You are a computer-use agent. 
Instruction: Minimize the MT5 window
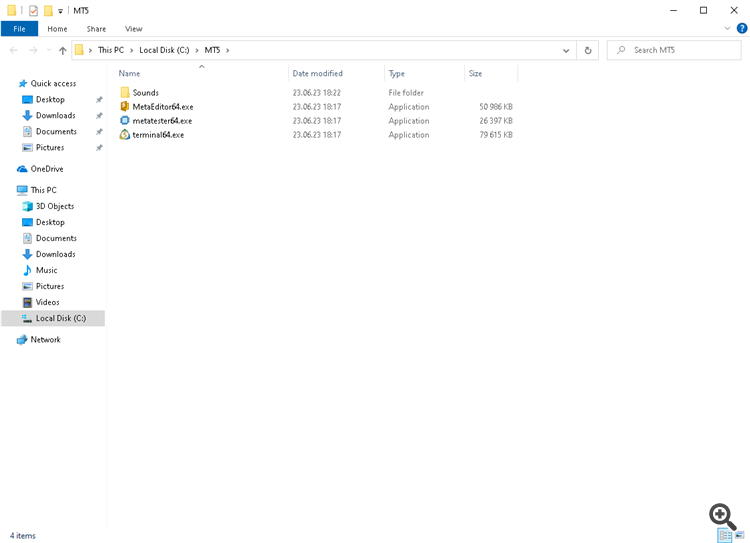pyautogui.click(x=673, y=11)
